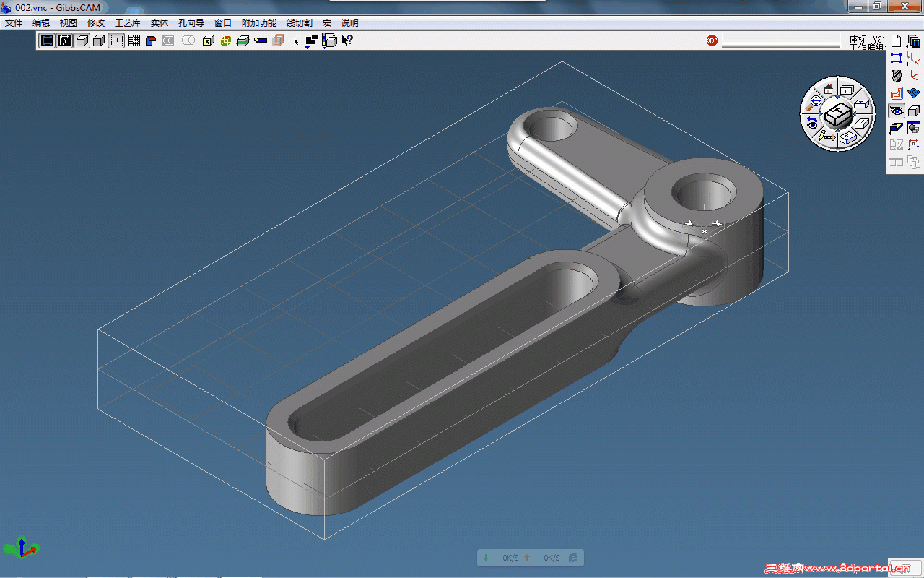Image resolution: width=924 pixels, height=578 pixels.
Task: Open the end mill tool icon
Action: [x=897, y=76]
